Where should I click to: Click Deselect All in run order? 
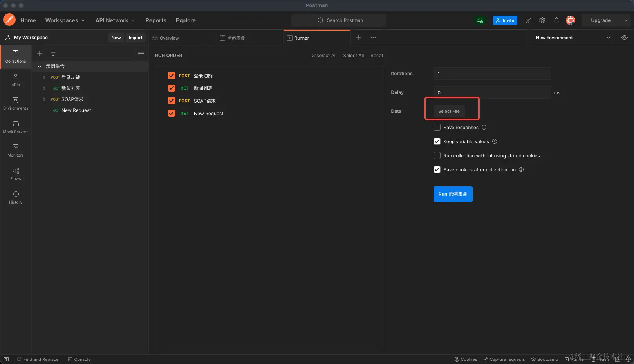click(323, 56)
